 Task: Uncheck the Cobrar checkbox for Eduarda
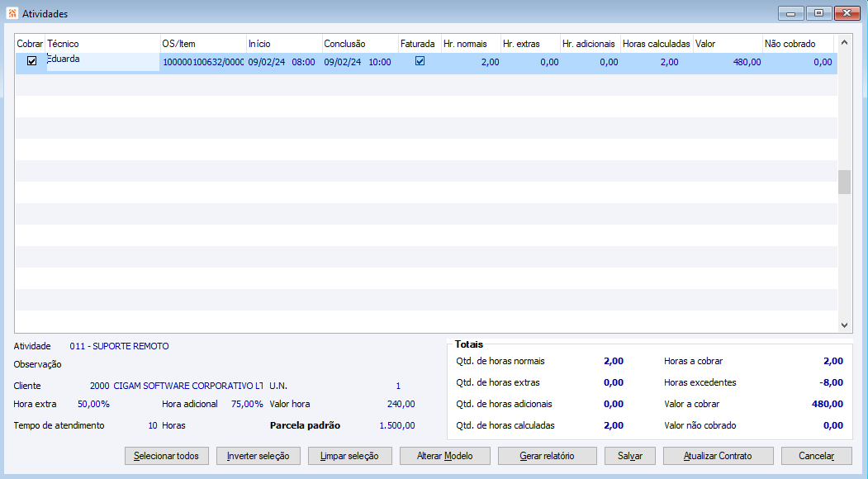31,61
